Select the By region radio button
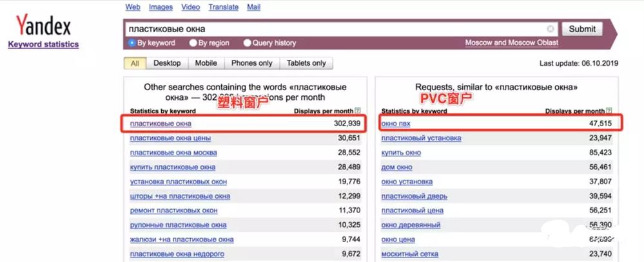The width and height of the screenshot is (644, 262). 193,43
